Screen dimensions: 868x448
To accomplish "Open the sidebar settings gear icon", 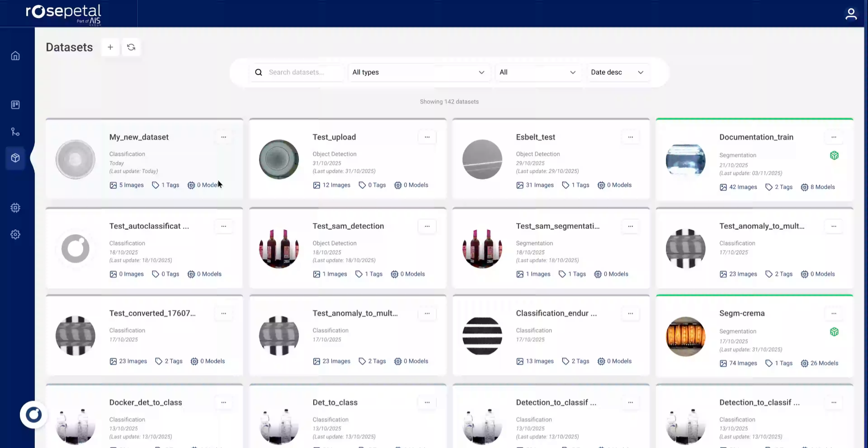I will coord(15,234).
